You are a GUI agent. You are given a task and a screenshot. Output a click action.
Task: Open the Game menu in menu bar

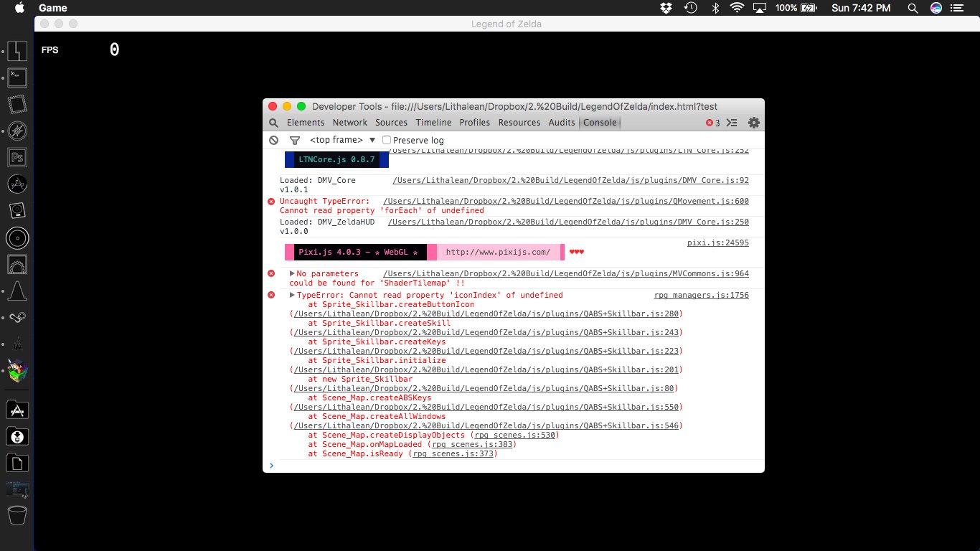point(53,8)
